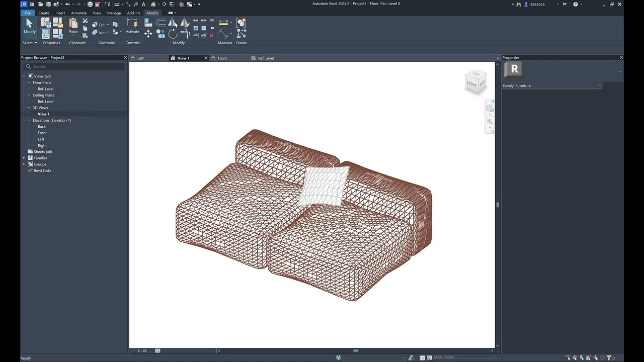The image size is (644, 362).
Task: Activate the Rotate tool
Action: pyautogui.click(x=173, y=34)
